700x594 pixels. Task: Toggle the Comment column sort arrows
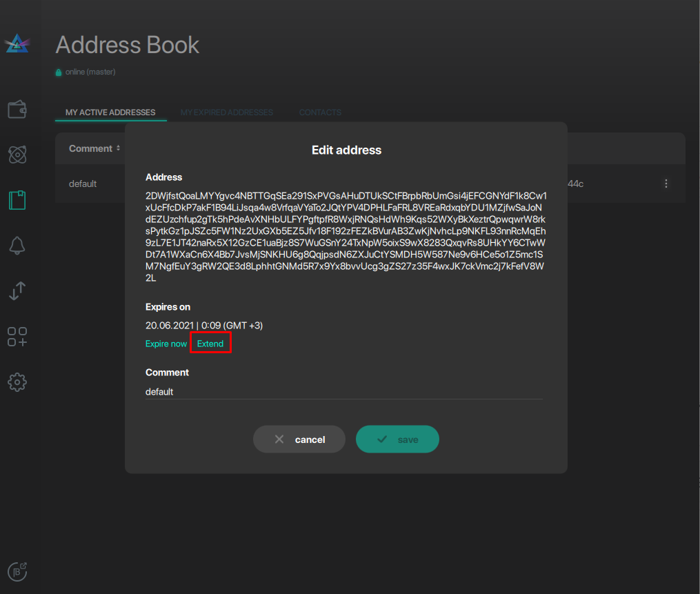118,148
